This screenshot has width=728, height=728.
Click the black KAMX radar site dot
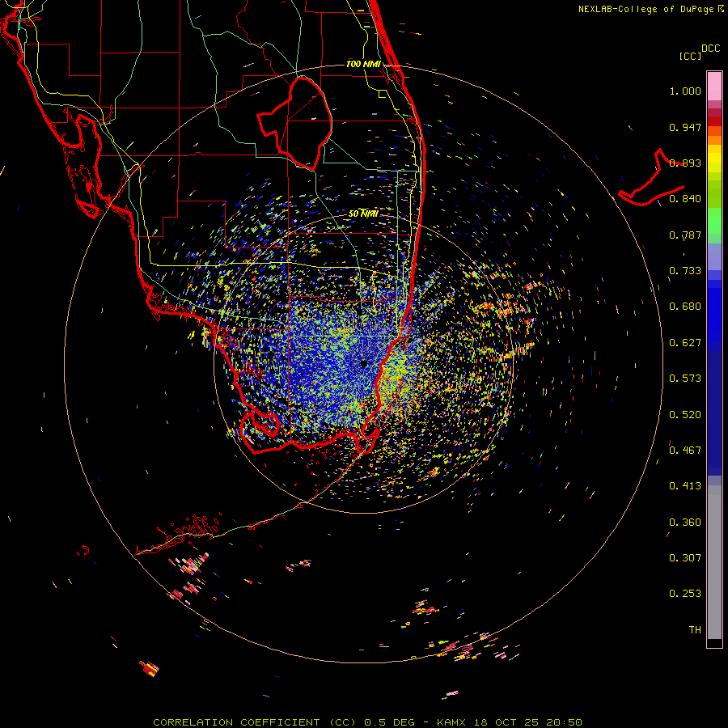tap(364, 363)
